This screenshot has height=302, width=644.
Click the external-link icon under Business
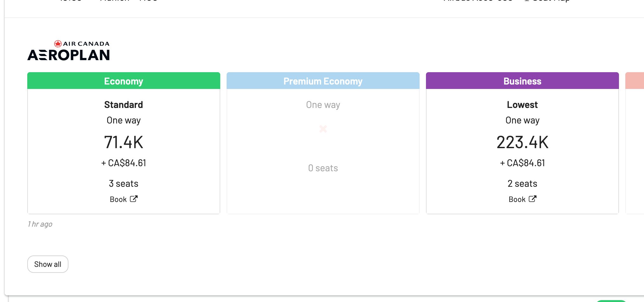click(532, 199)
